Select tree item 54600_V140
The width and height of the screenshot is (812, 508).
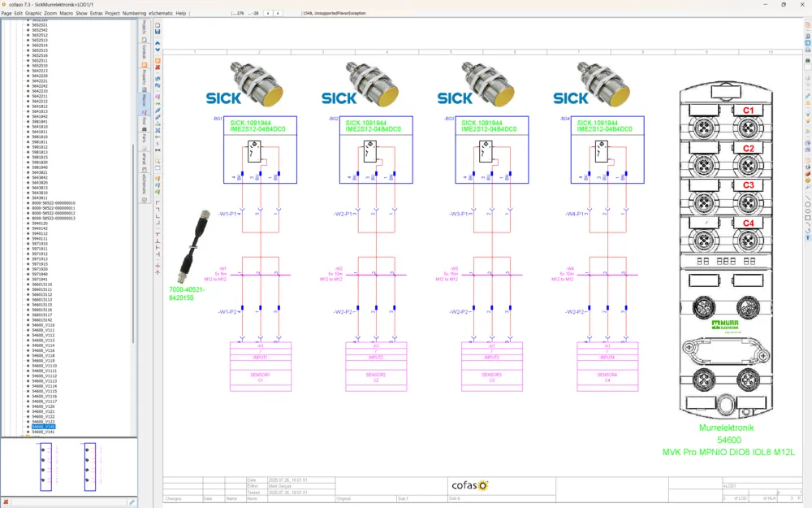coord(44,427)
